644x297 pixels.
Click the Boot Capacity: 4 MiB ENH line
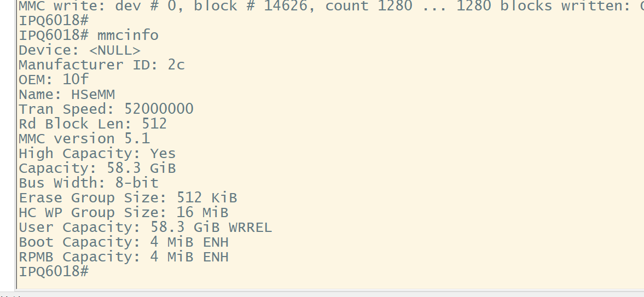pyautogui.click(x=124, y=242)
